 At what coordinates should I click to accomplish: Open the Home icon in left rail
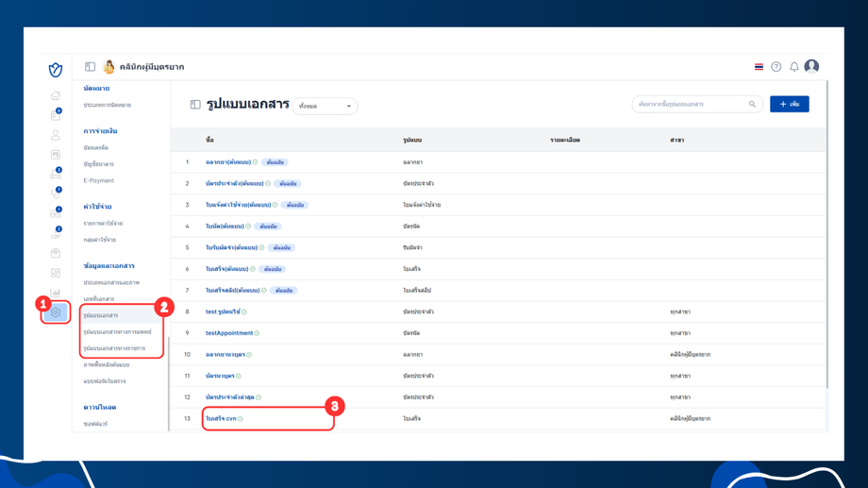[x=56, y=96]
